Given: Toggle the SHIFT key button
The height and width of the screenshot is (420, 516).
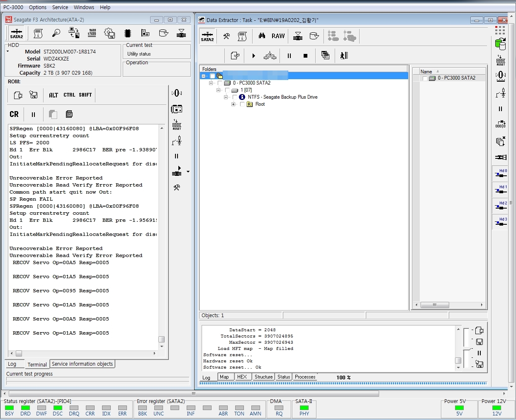Looking at the screenshot, I should tap(85, 95).
